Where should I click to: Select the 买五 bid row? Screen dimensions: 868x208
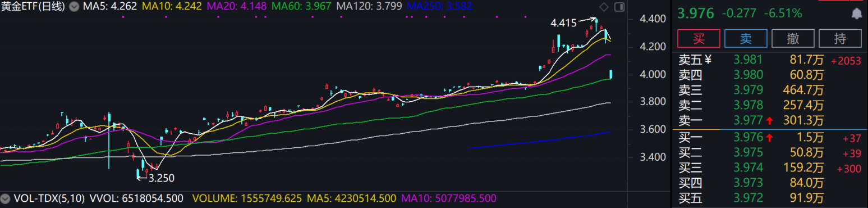tap(769, 198)
